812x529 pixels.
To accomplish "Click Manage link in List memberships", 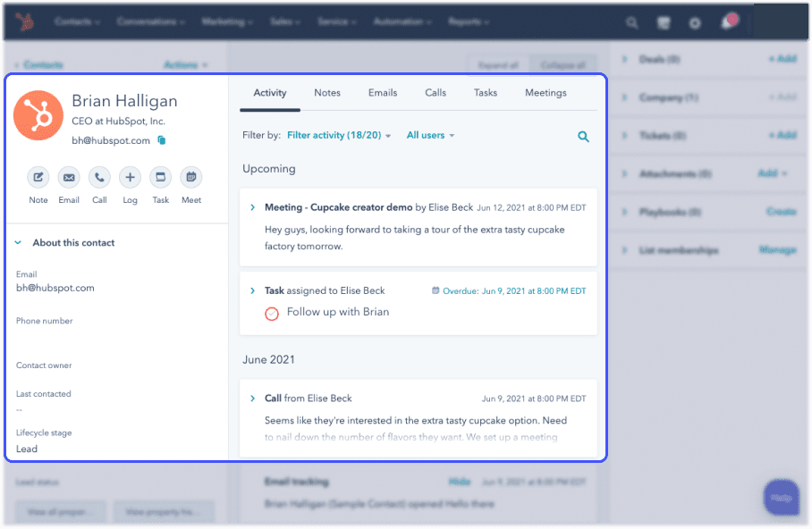I will coord(777,249).
